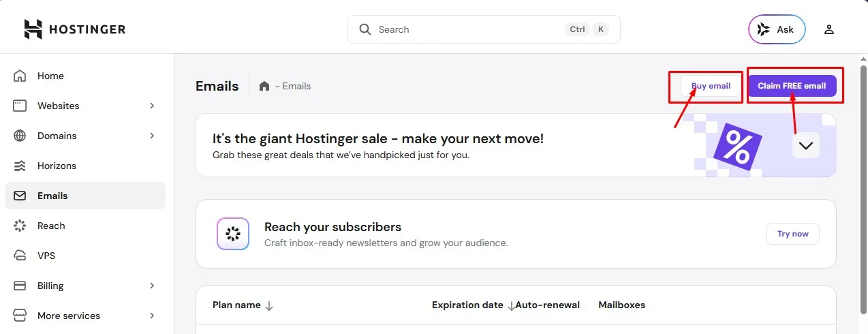Screen dimensions: 868x334
Task: Click the Plan name column header text
Action: click(236, 305)
